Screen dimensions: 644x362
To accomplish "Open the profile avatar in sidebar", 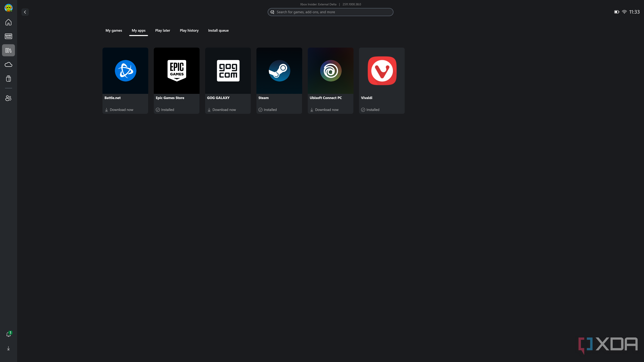I will tap(9, 8).
